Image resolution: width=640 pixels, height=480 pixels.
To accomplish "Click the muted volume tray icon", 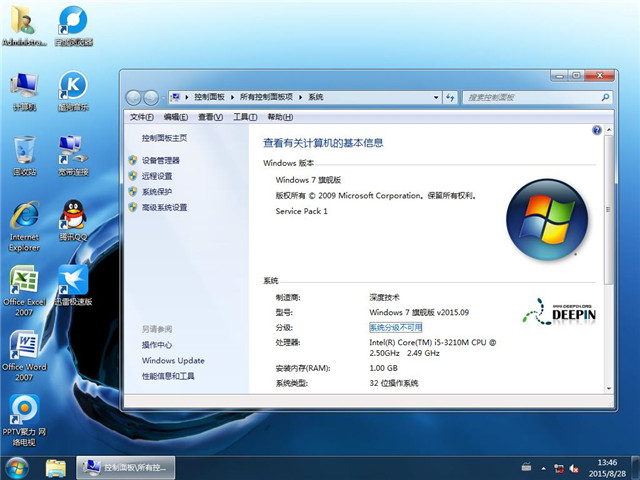I will 574,468.
